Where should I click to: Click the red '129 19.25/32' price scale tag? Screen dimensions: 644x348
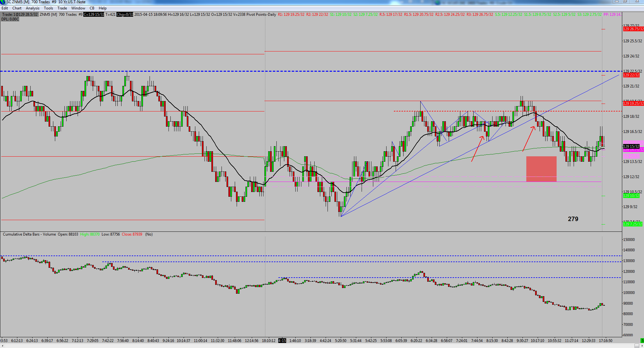point(633,104)
